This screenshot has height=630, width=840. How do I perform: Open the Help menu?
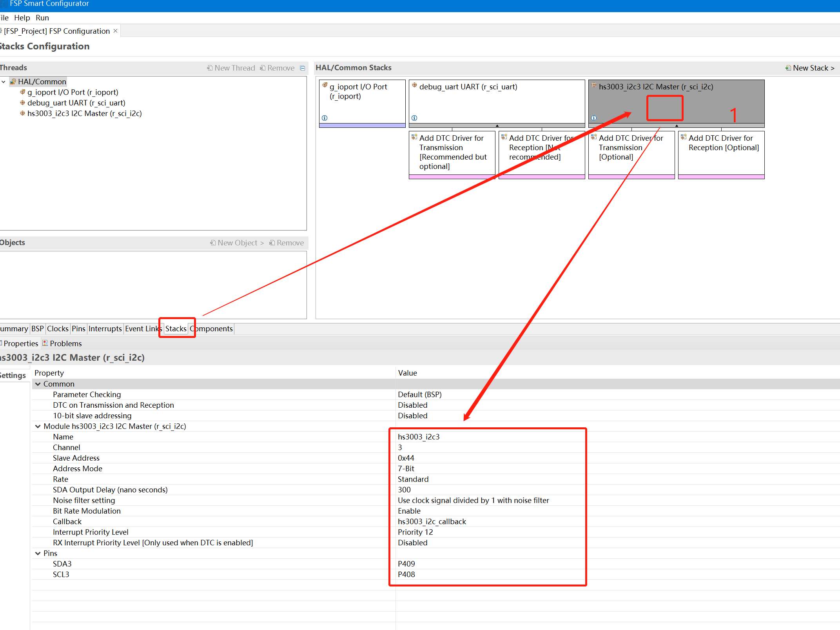coord(22,18)
